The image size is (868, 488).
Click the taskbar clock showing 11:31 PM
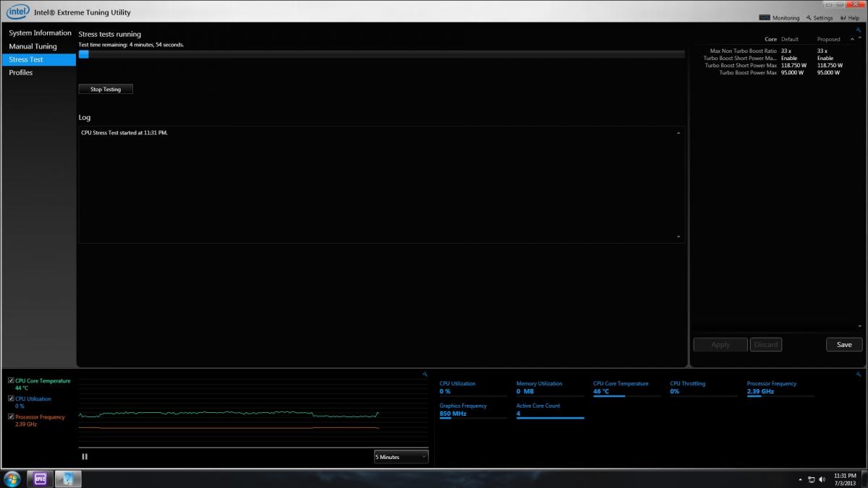(845, 479)
